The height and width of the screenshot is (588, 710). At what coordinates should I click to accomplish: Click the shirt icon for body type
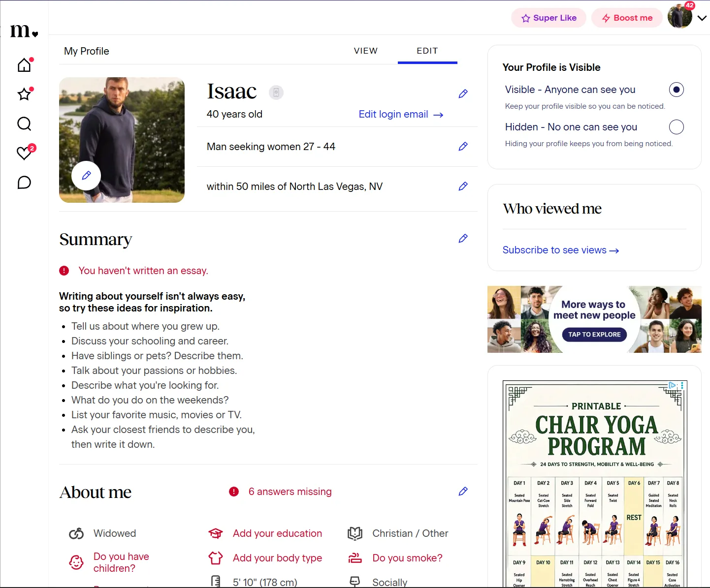(216, 558)
